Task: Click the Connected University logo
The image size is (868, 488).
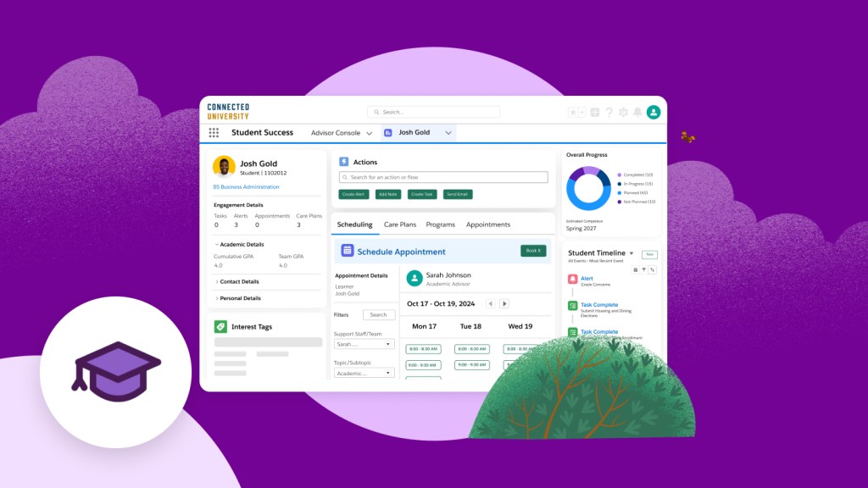Action: coord(228,112)
